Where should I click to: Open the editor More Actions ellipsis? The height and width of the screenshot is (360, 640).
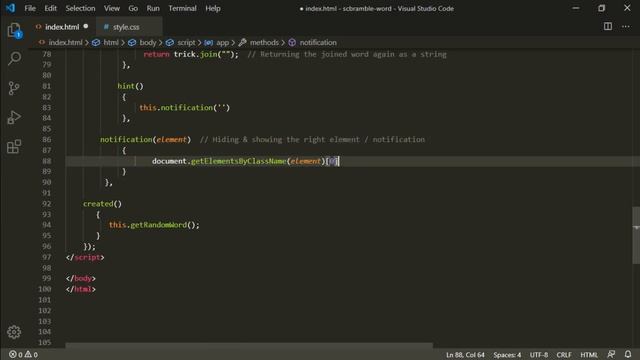pos(626,27)
